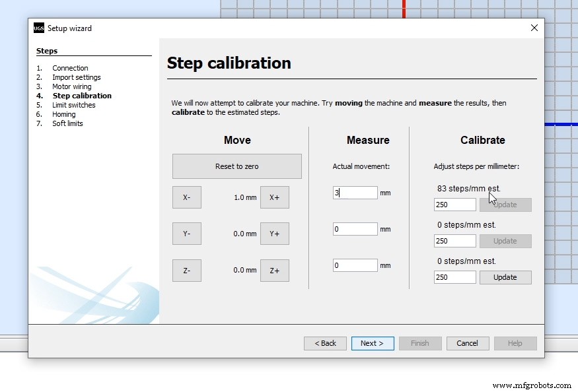Cancel the setup wizard
This screenshot has height=392, width=578.
click(x=467, y=343)
